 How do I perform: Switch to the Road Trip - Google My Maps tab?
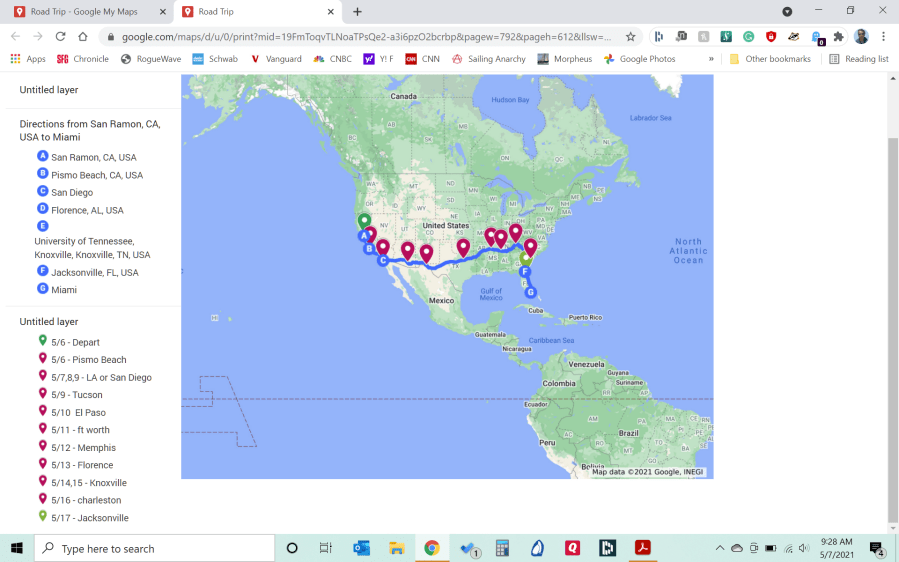coord(88,12)
